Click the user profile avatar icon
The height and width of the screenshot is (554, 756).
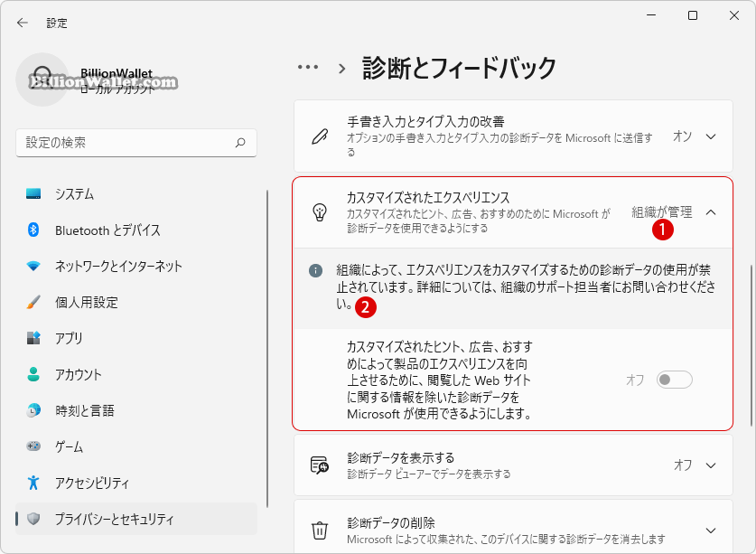[42, 80]
